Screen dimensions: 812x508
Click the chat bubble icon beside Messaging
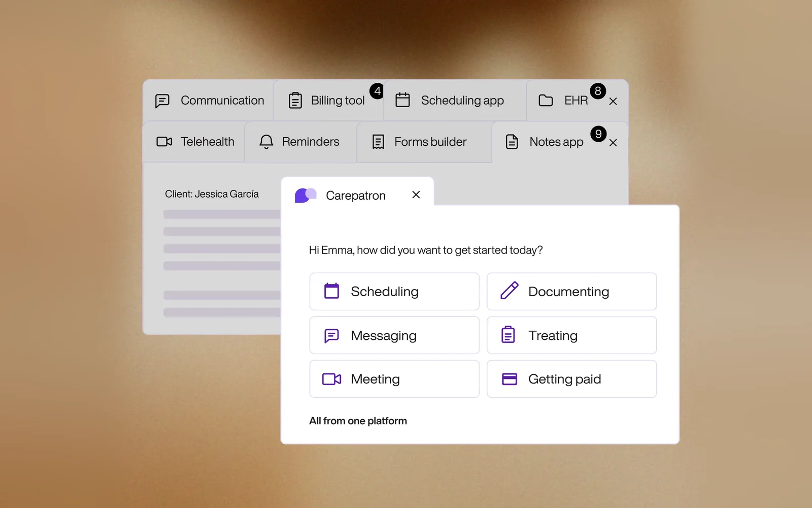tap(331, 336)
